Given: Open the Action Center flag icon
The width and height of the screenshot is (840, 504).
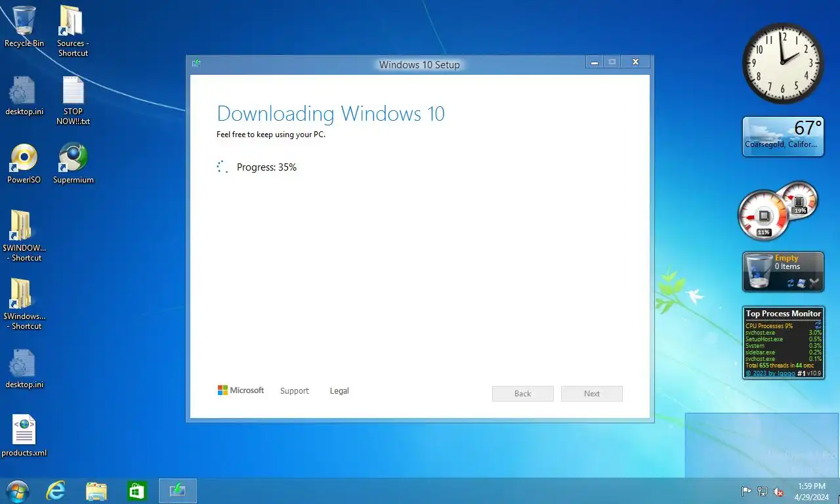Looking at the screenshot, I should click(x=747, y=492).
